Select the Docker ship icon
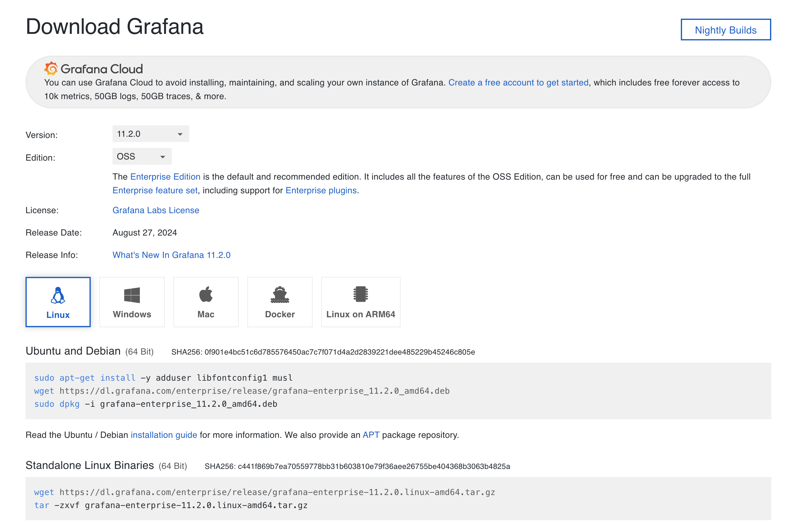 point(280,295)
